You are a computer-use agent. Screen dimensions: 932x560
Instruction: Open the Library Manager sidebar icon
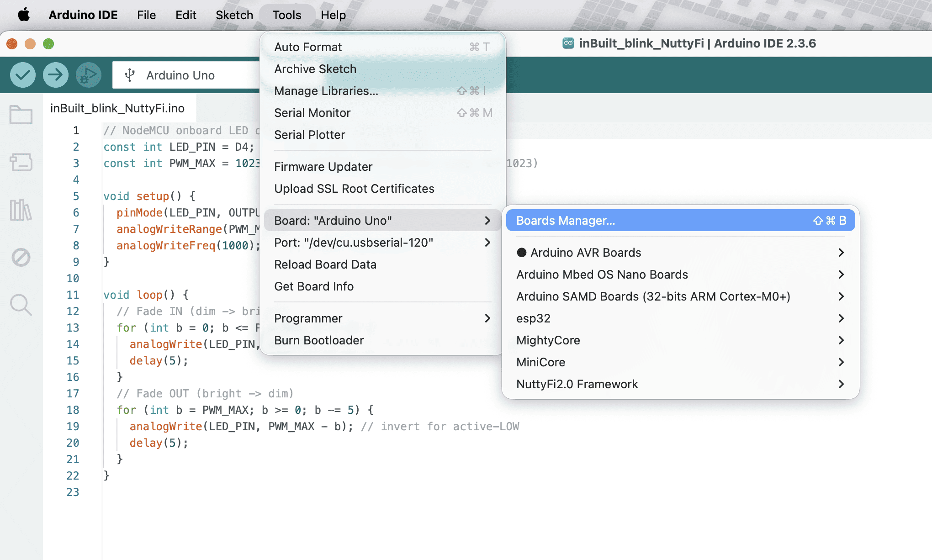point(21,210)
